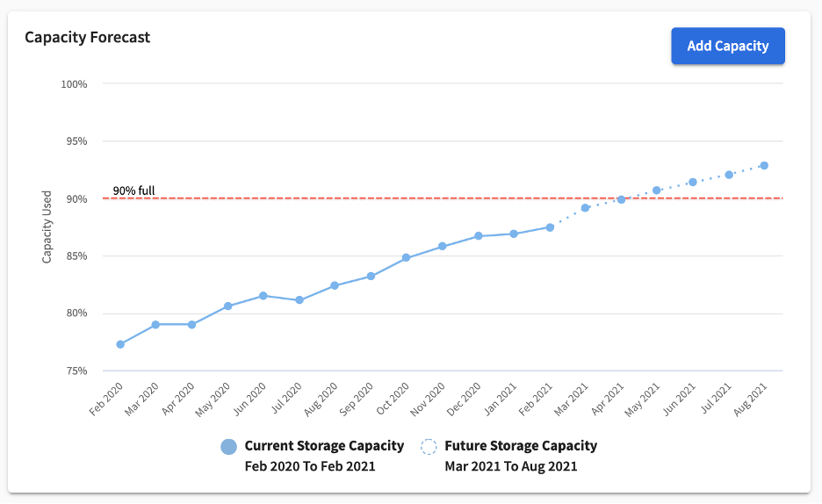Select the Mar 2020 data point

point(155,325)
